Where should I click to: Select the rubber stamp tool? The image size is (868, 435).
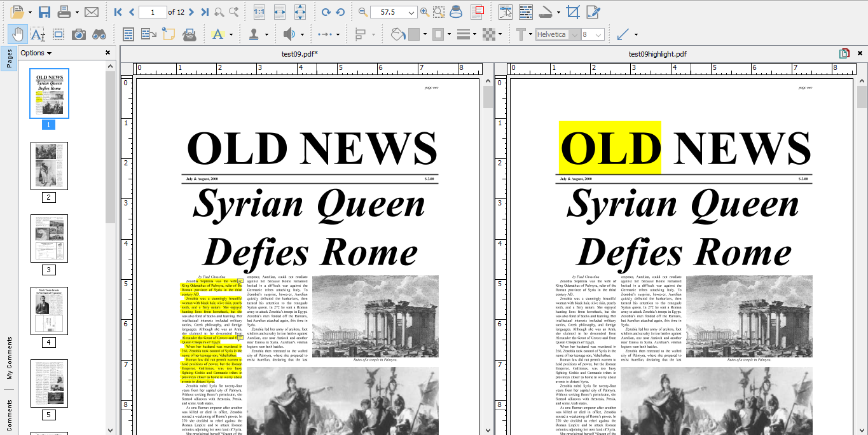pyautogui.click(x=254, y=34)
